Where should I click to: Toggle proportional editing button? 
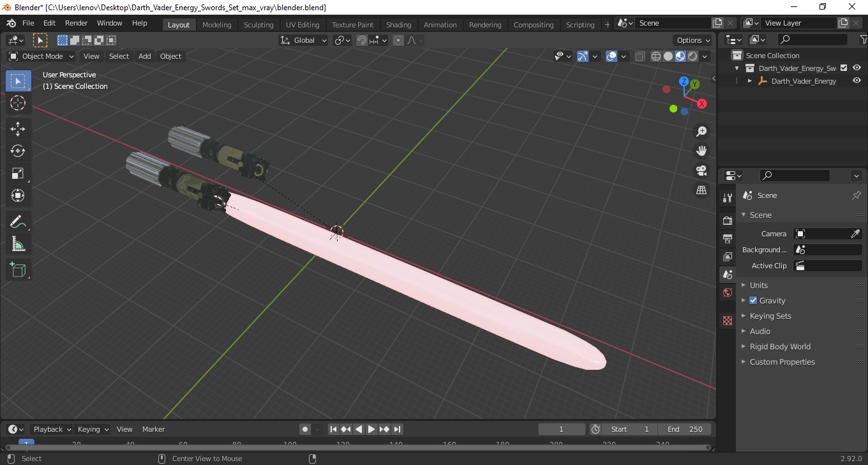pos(398,40)
